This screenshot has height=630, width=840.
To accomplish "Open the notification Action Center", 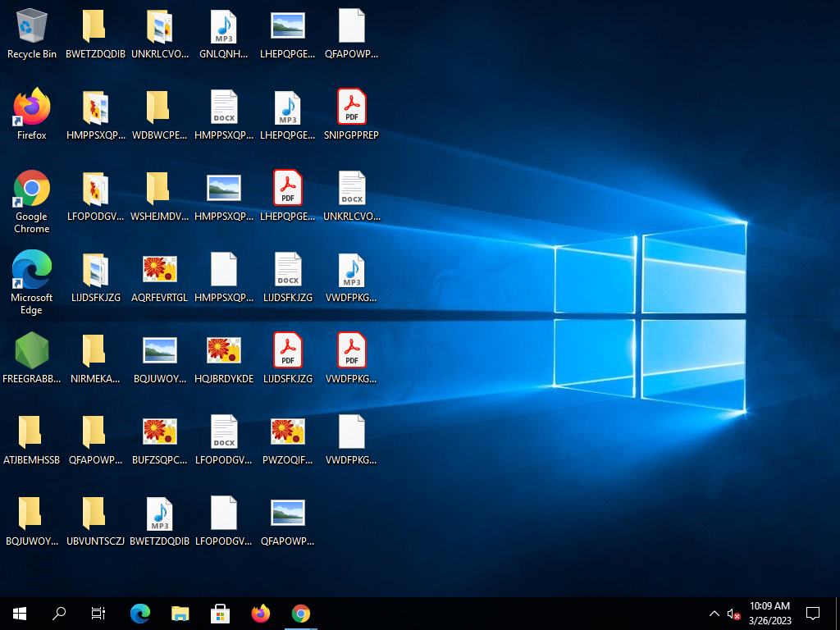I will (813, 613).
